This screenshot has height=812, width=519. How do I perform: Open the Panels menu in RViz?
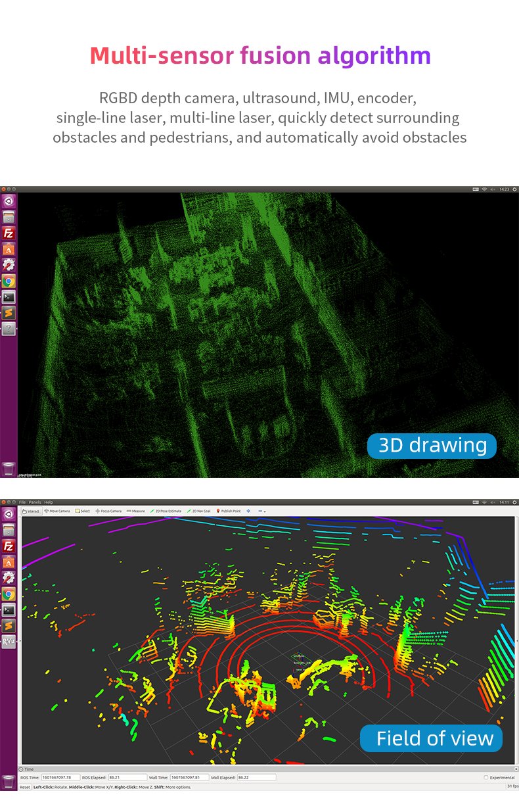(34, 502)
